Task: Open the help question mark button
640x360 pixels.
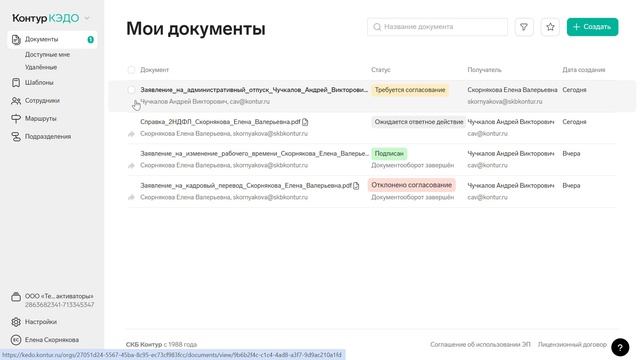Action: click(620, 347)
